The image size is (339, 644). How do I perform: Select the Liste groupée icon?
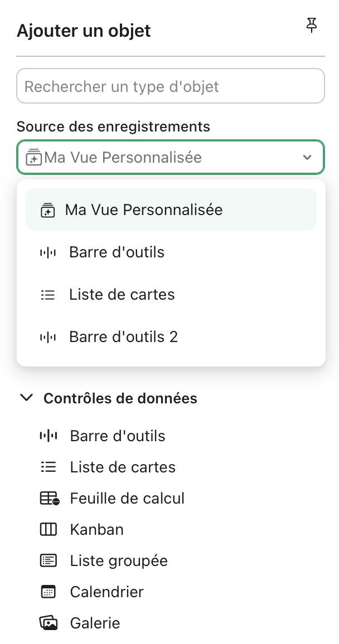(49, 560)
